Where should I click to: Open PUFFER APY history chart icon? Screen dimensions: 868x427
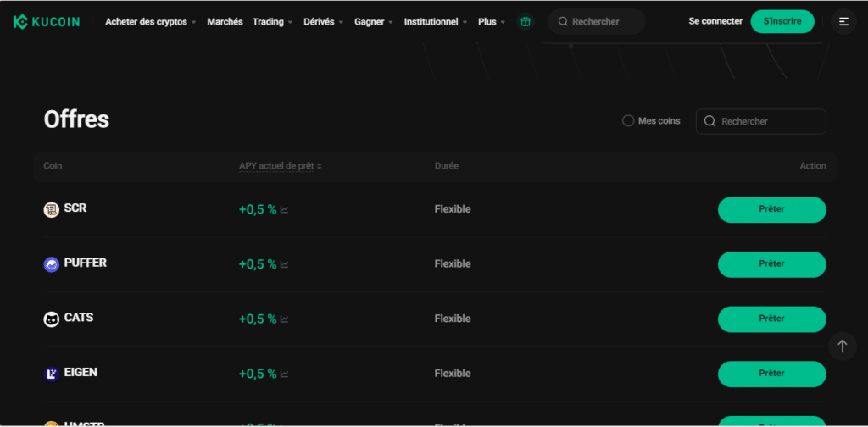click(285, 264)
